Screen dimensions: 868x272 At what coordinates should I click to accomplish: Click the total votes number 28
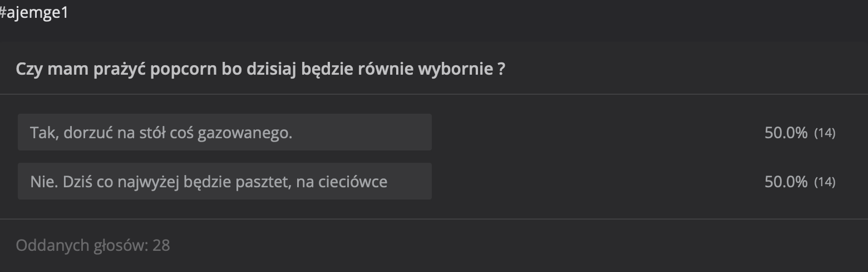[161, 245]
